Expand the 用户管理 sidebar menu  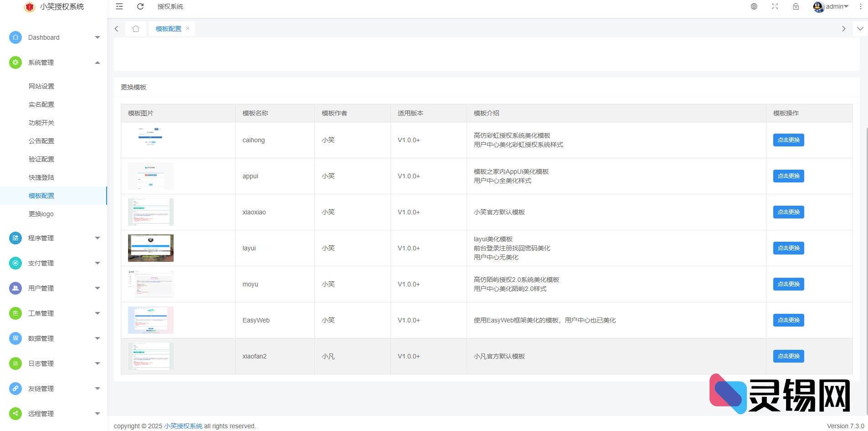coord(54,288)
